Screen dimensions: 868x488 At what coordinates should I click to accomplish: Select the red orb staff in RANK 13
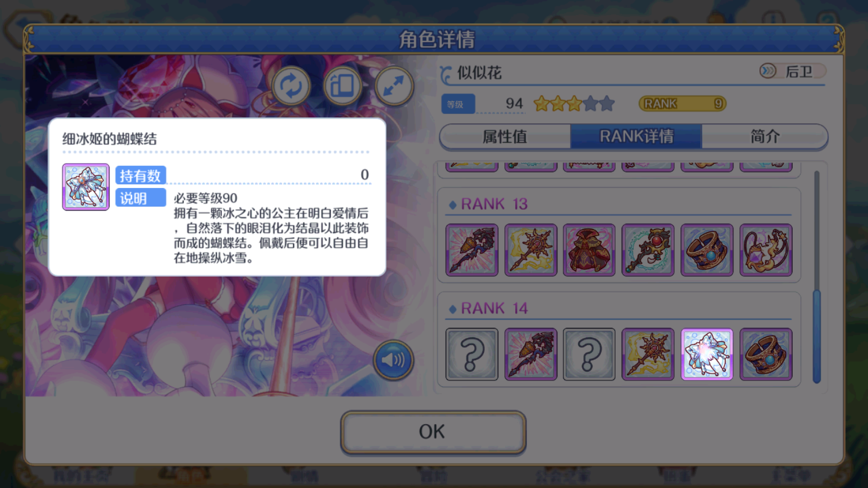648,250
